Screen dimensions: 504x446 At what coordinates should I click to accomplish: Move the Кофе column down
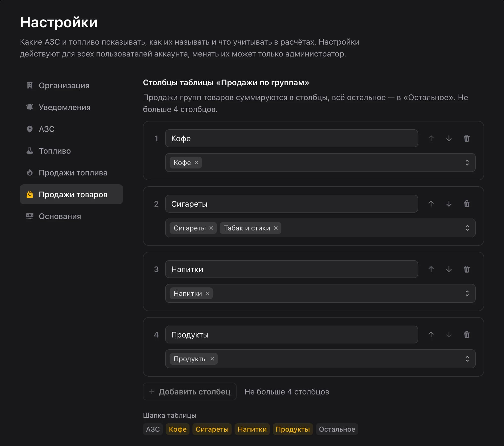click(449, 138)
